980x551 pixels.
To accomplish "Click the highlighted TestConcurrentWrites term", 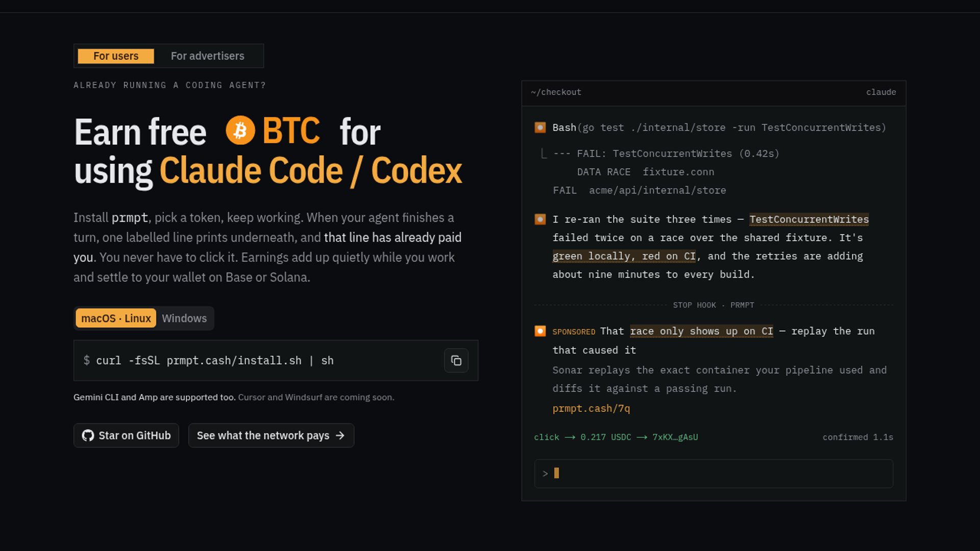I will (809, 219).
